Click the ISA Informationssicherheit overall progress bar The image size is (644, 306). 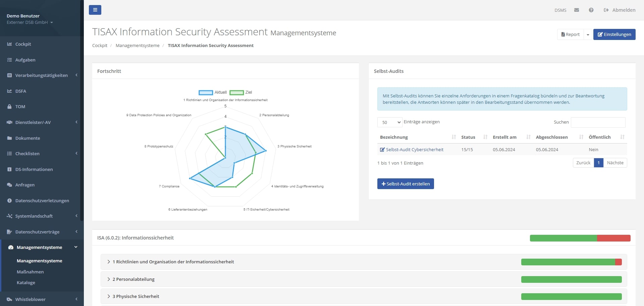580,238
